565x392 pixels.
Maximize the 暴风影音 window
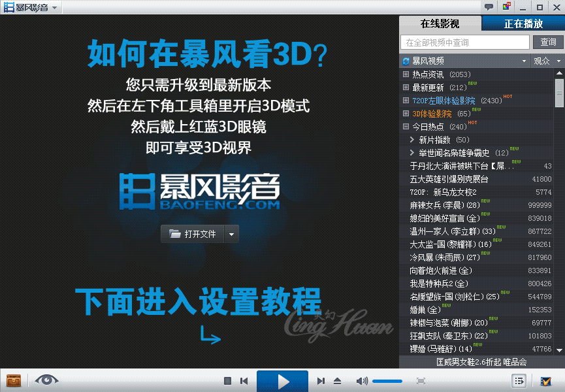[540, 7]
